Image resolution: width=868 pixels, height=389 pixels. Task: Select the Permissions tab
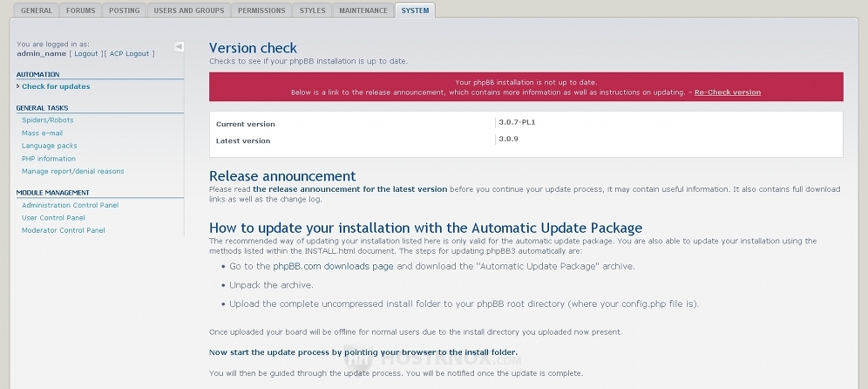261,10
